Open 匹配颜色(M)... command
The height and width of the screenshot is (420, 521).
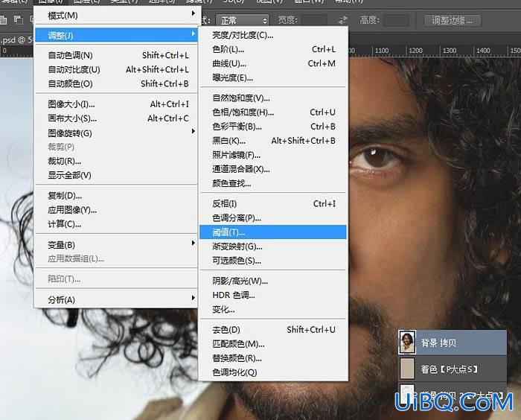[273, 344]
